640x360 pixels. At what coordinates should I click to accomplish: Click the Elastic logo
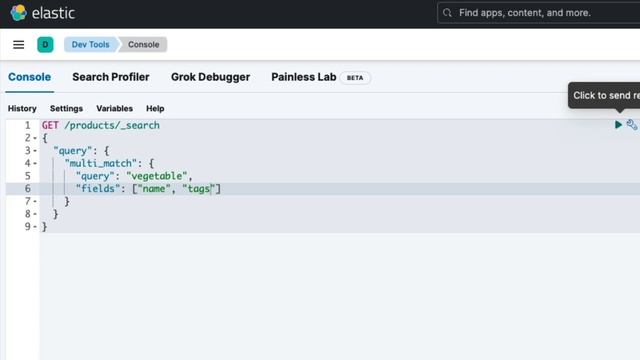coord(42,13)
